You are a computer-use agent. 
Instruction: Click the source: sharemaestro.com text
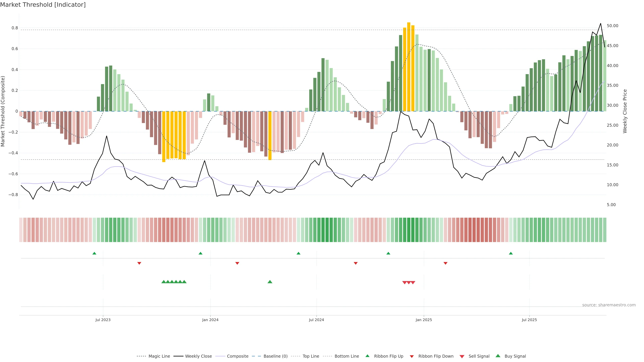pos(609,305)
